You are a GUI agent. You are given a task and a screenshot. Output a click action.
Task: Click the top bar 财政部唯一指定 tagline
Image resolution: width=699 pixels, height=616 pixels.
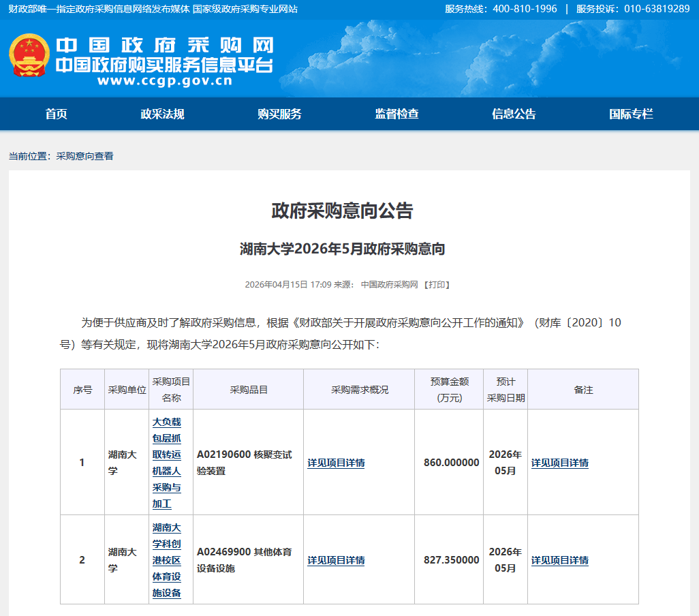(x=153, y=9)
